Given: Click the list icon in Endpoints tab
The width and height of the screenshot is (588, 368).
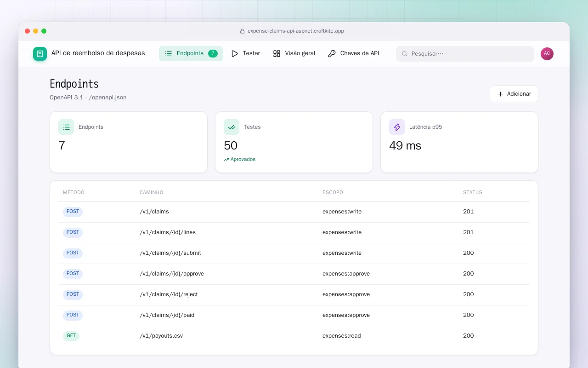Looking at the screenshot, I should (169, 53).
